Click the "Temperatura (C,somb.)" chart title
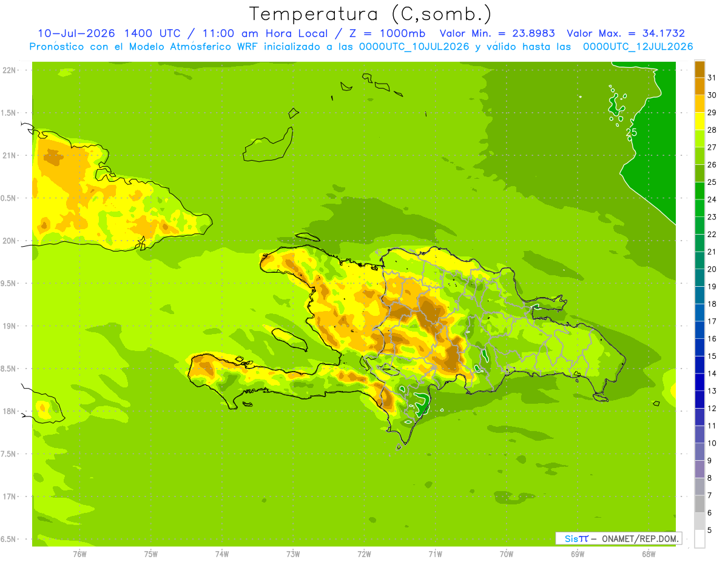 point(370,13)
